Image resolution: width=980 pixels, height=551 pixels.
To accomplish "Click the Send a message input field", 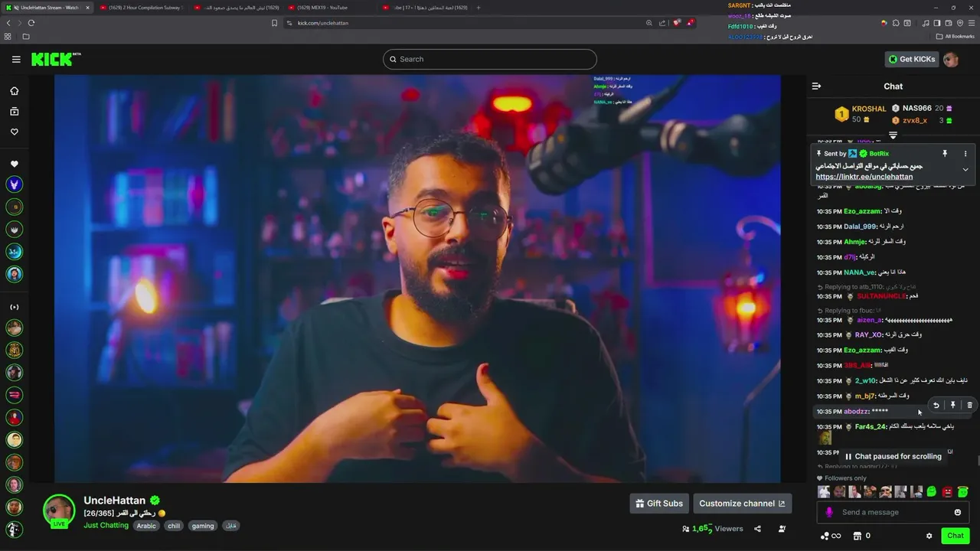I will (893, 513).
